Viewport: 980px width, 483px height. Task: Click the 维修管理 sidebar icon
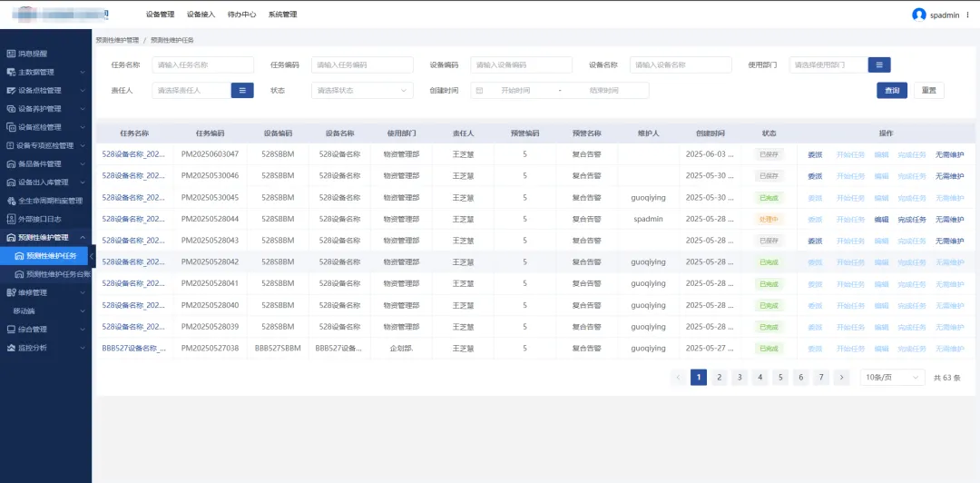pos(11,292)
